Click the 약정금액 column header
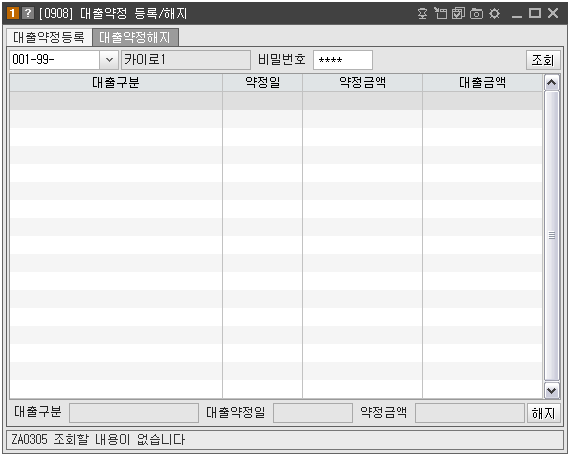The image size is (570, 456). click(362, 83)
